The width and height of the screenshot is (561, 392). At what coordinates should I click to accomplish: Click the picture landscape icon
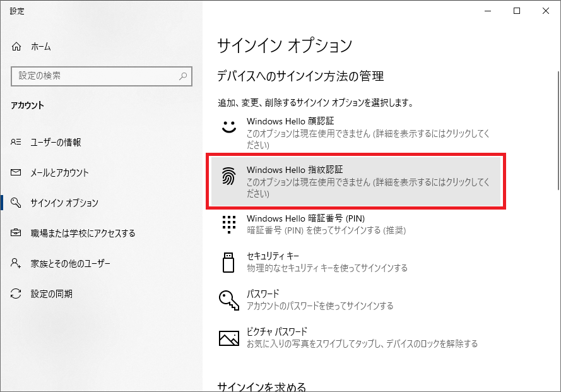[229, 338]
